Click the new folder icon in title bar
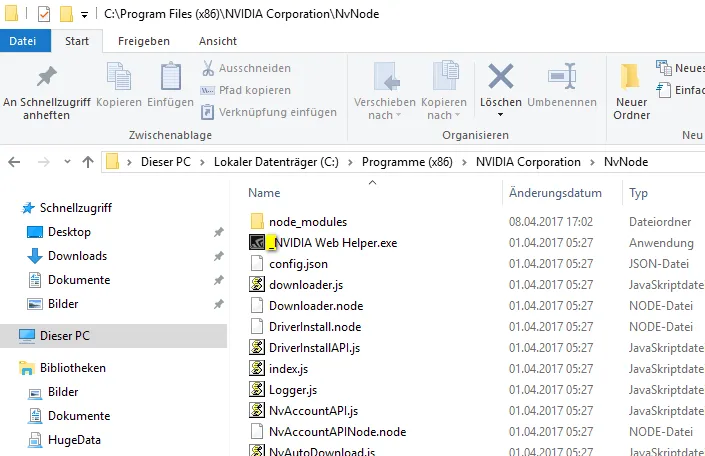This screenshot has height=456, width=705. coord(66,14)
